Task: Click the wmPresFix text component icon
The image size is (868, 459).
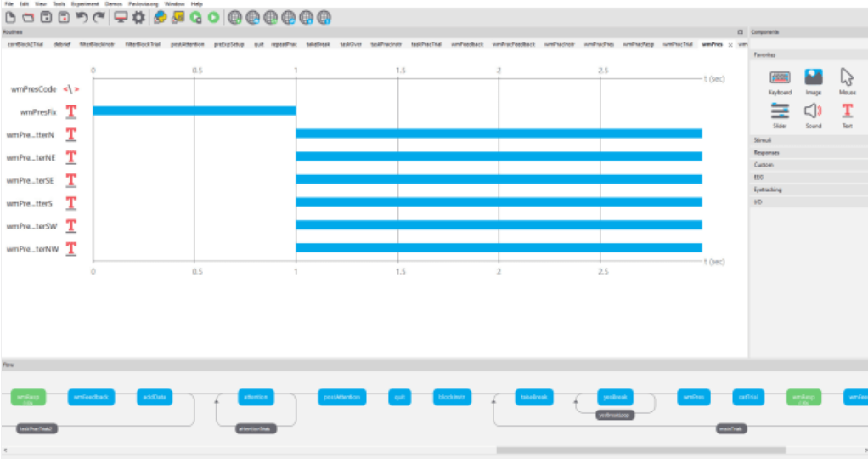Action: pos(71,111)
